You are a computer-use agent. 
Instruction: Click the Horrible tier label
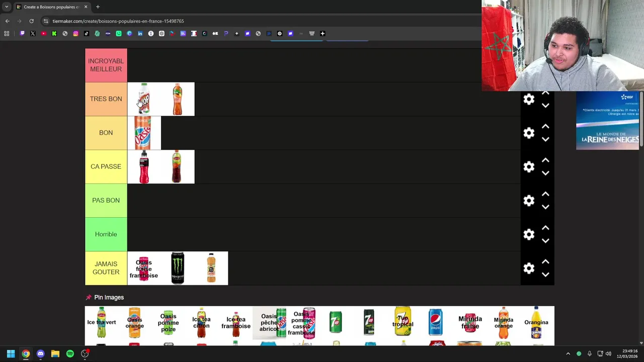point(106,234)
